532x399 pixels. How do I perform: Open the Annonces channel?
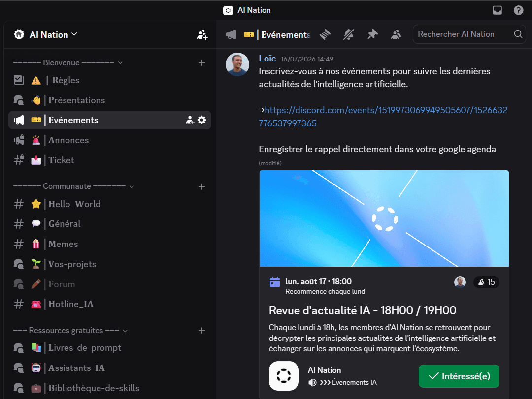pyautogui.click(x=109, y=140)
